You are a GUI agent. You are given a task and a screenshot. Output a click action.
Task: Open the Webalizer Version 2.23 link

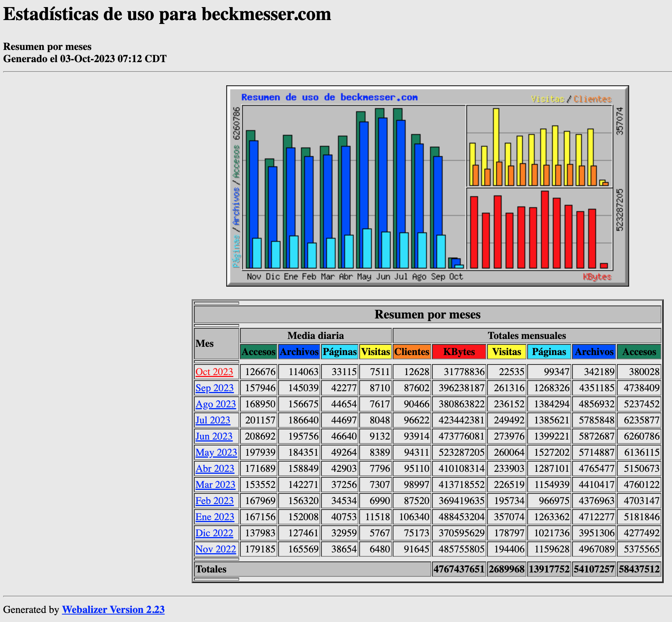tap(113, 609)
